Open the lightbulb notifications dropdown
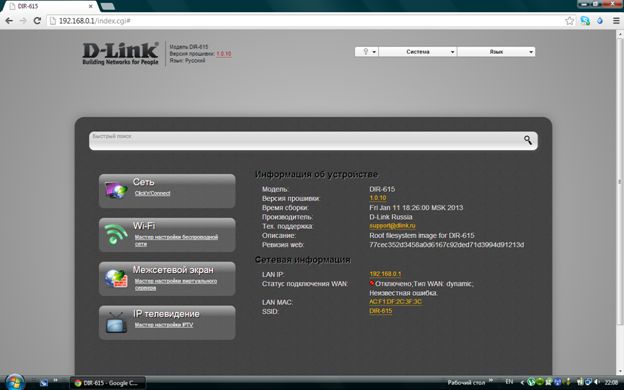Viewport: 624px width, 390px height. click(x=367, y=52)
